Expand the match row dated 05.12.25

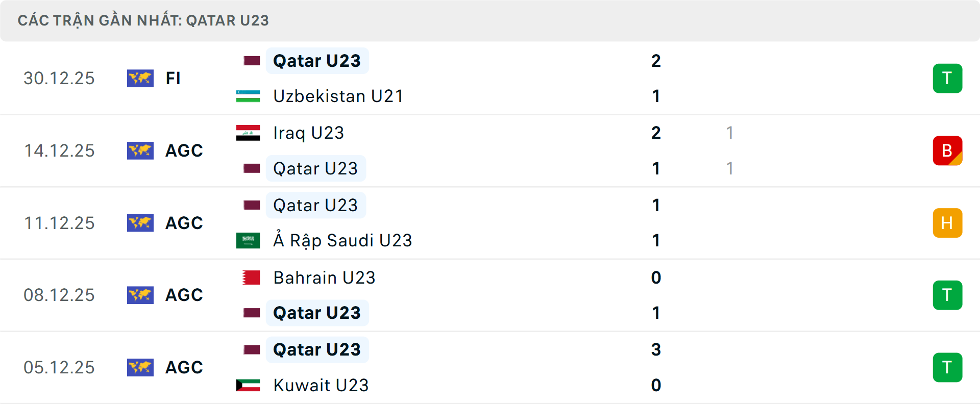point(510,367)
